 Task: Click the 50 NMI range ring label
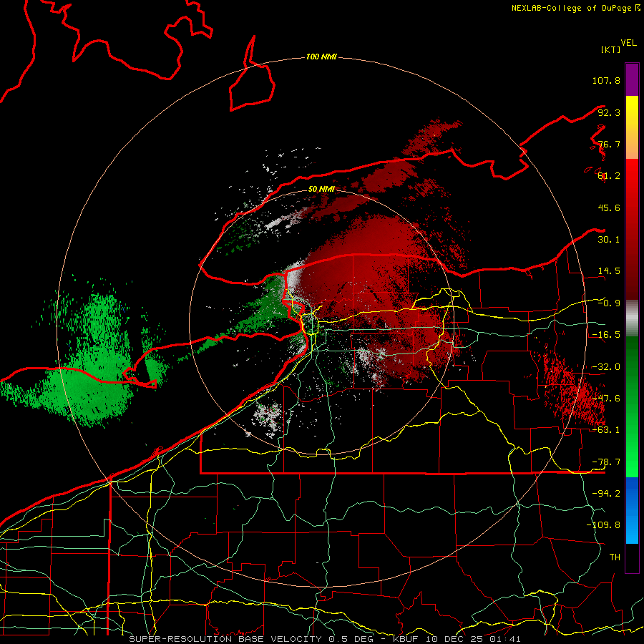tap(321, 189)
